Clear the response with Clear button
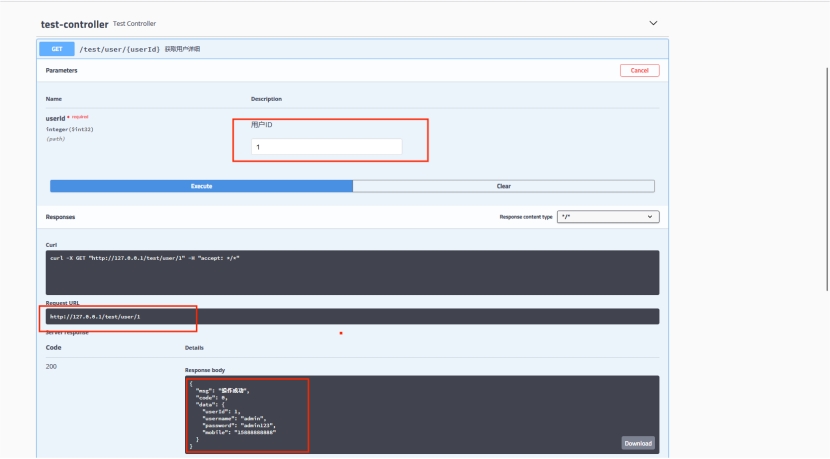The width and height of the screenshot is (830, 459). (x=504, y=186)
